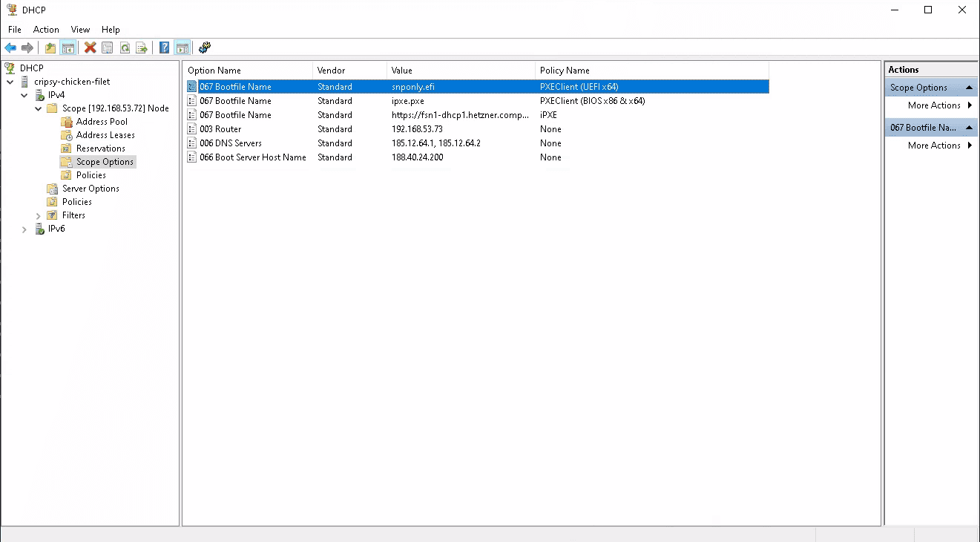This screenshot has width=980, height=542.
Task: Click More Actions under 067 Bootfile Name
Action: coord(932,145)
